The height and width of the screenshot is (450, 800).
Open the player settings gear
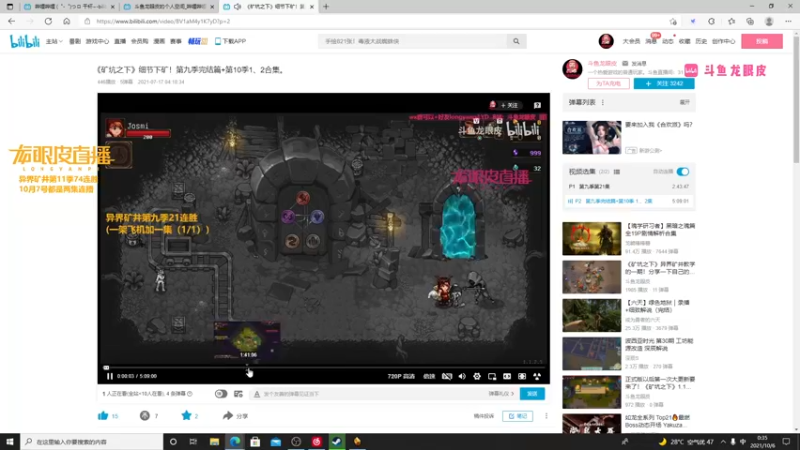(x=477, y=376)
